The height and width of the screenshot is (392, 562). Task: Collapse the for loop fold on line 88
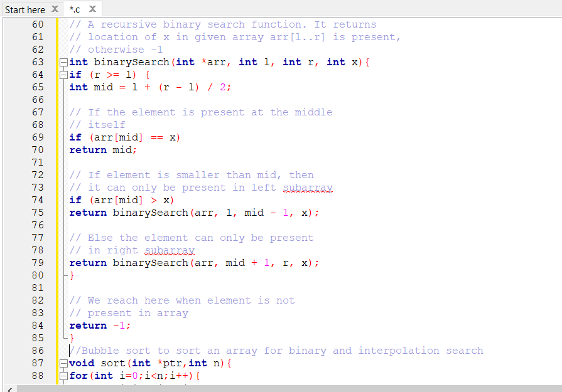point(63,376)
